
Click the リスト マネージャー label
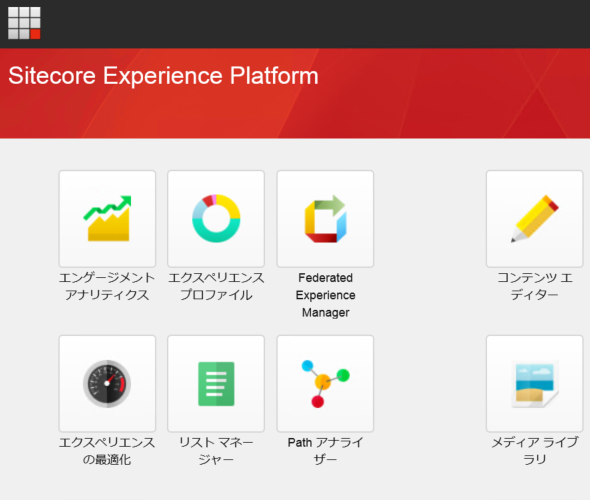(216, 451)
